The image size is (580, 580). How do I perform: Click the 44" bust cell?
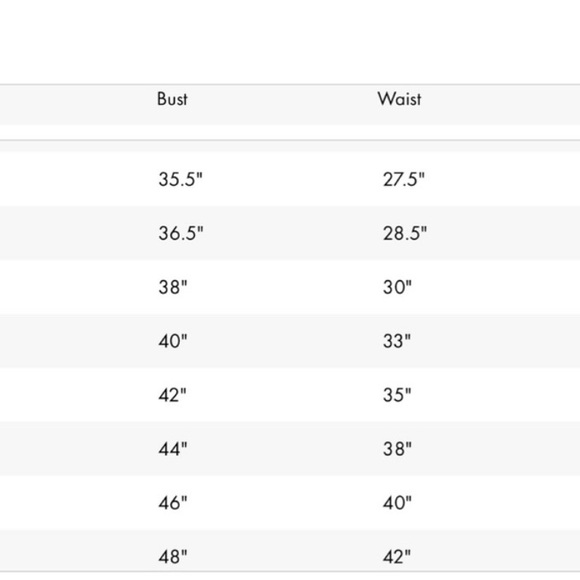tap(173, 449)
